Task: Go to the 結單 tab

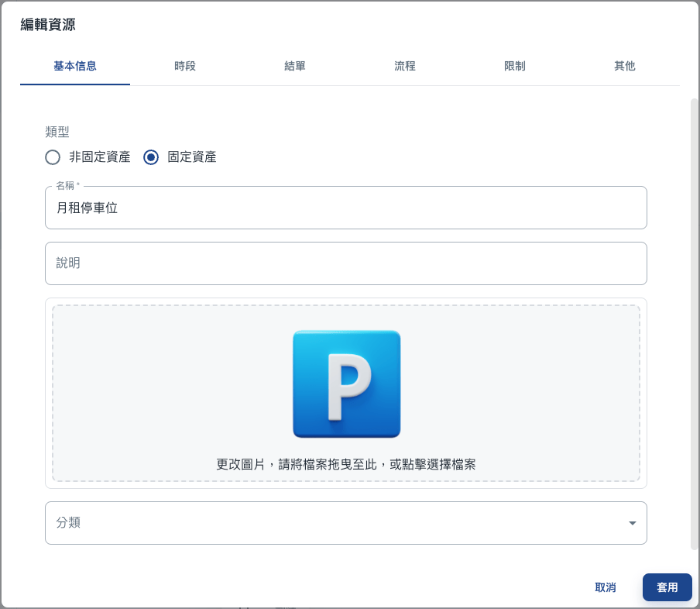Action: [x=295, y=67]
